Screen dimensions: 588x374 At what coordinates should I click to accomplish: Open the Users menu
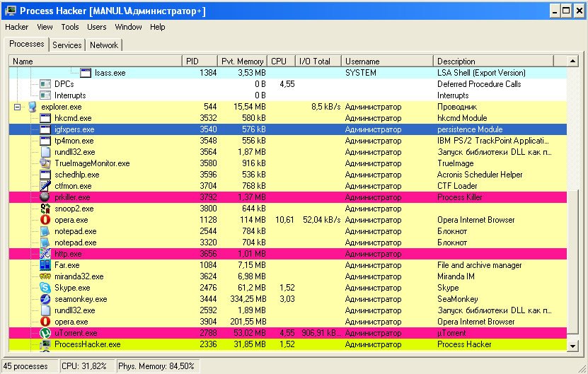(96, 27)
